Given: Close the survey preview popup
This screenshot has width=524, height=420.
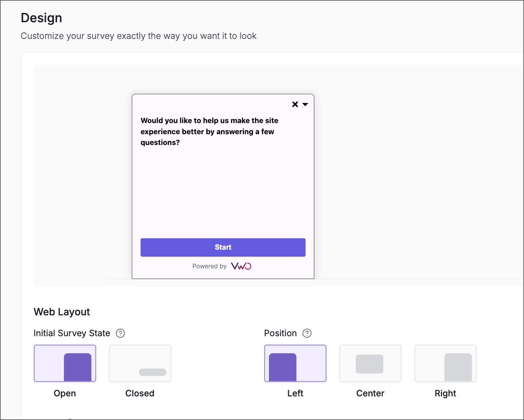Looking at the screenshot, I should pyautogui.click(x=295, y=104).
